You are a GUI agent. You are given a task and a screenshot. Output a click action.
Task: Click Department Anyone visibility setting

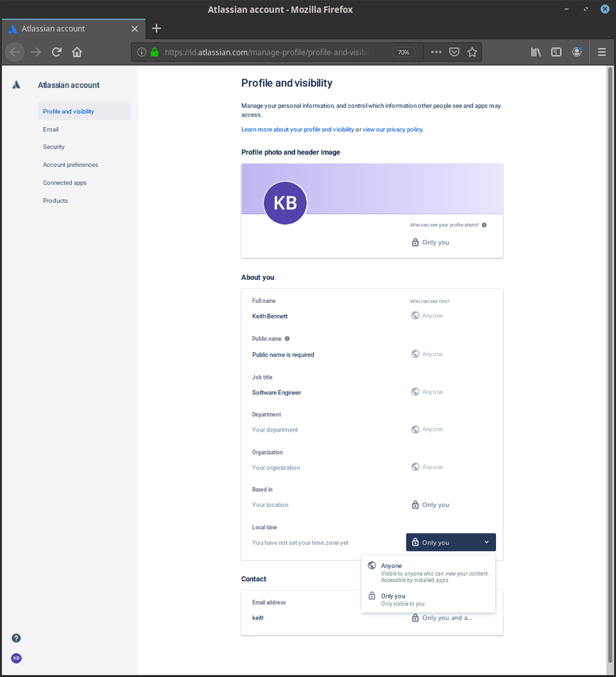pyautogui.click(x=428, y=429)
